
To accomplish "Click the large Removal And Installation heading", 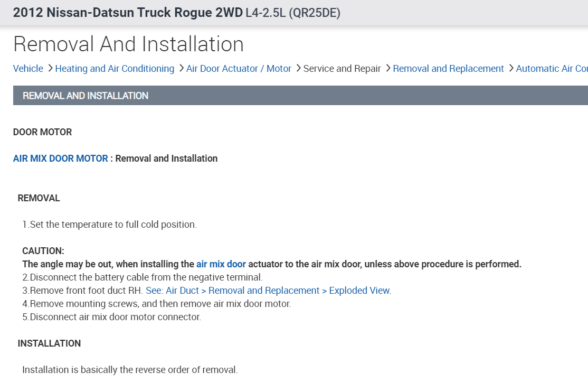I will [x=128, y=44].
